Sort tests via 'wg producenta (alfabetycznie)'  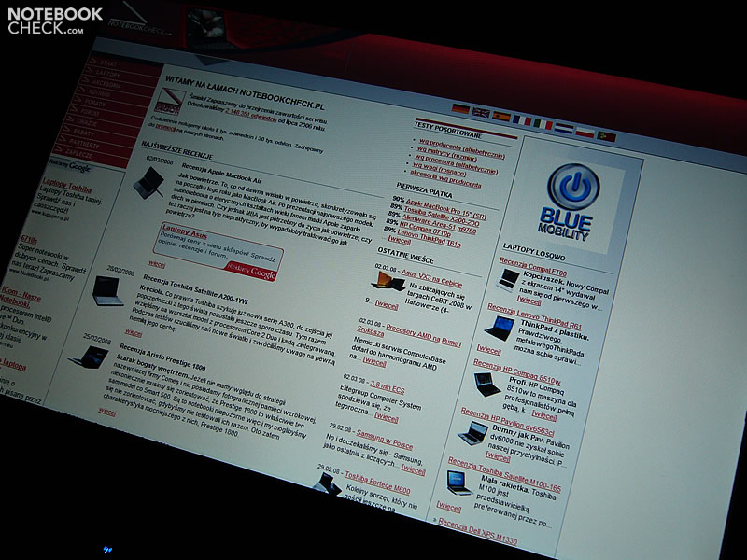pos(461,148)
